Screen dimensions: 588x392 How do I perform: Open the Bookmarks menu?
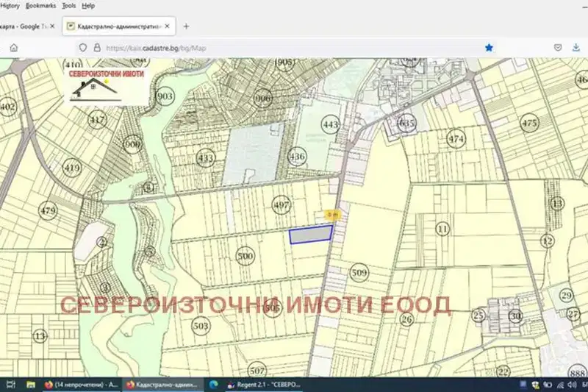pos(40,6)
